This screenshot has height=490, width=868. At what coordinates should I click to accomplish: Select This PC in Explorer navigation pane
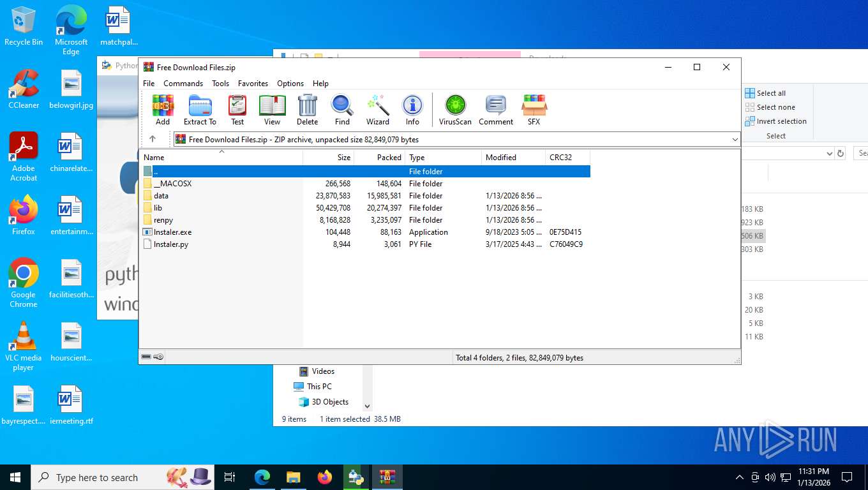pos(313,387)
